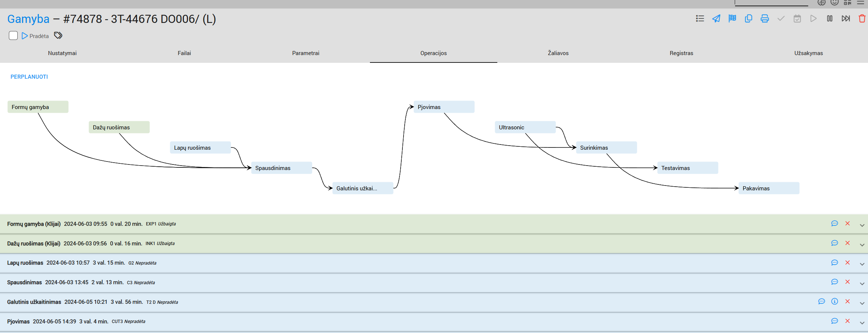
Task: Click the copy/duplicate icon in toolbar
Action: tap(748, 18)
